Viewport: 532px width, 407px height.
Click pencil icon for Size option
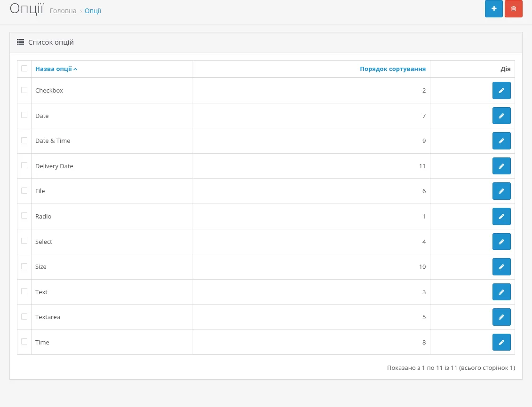click(501, 266)
